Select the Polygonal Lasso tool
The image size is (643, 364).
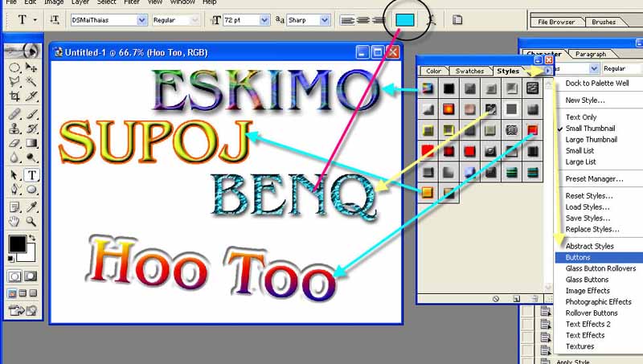tap(14, 82)
